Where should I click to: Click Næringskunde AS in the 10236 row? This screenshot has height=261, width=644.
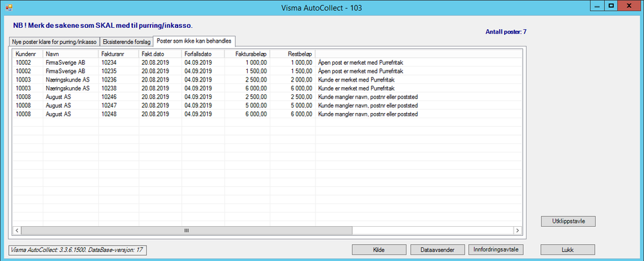tap(68, 79)
